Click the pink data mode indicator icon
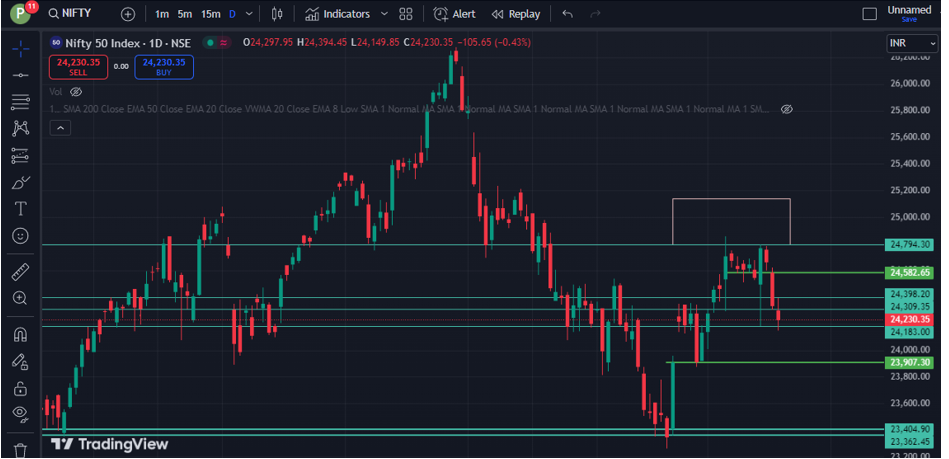 [x=224, y=43]
